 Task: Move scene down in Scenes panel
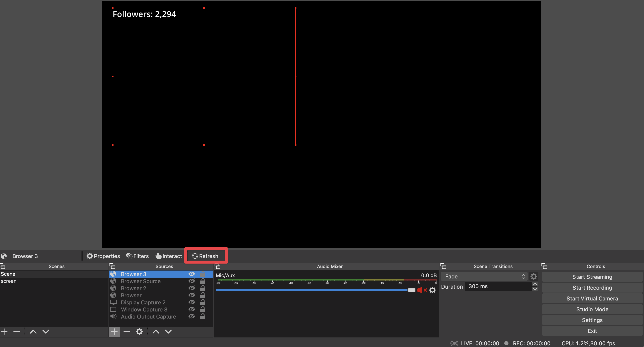click(x=46, y=331)
